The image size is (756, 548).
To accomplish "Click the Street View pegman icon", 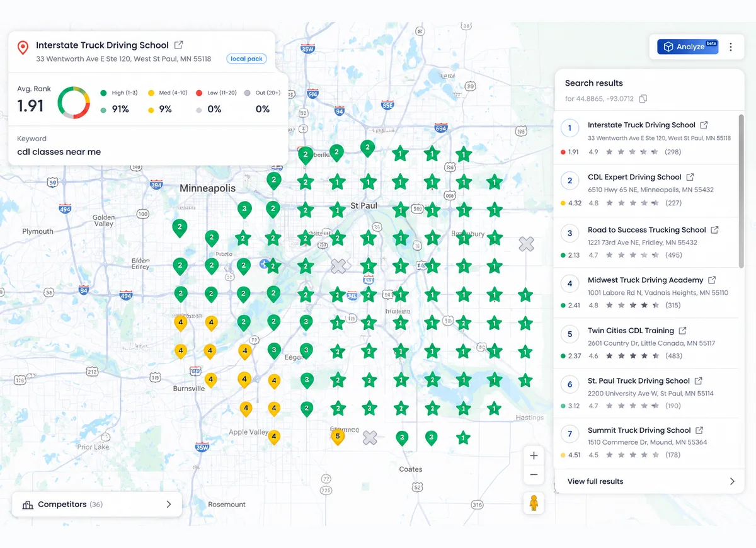I will click(534, 503).
